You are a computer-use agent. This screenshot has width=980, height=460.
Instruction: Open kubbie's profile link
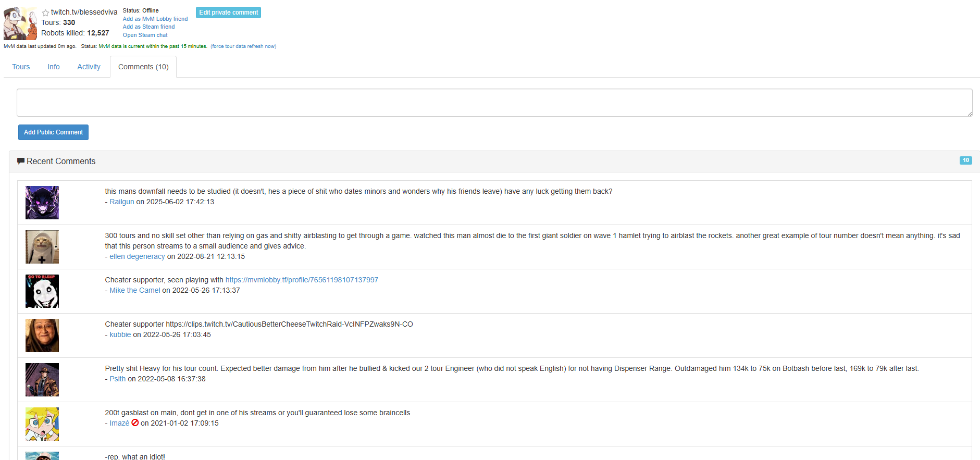point(120,334)
